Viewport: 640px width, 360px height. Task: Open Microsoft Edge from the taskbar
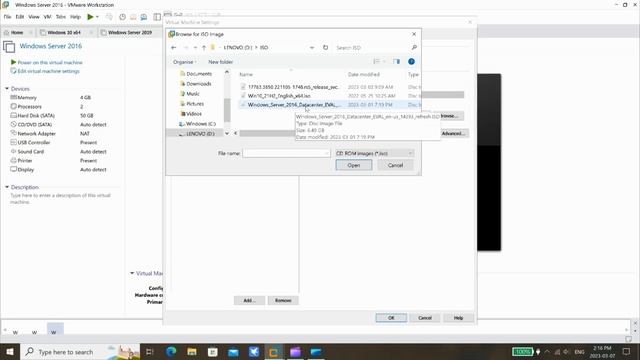171,351
